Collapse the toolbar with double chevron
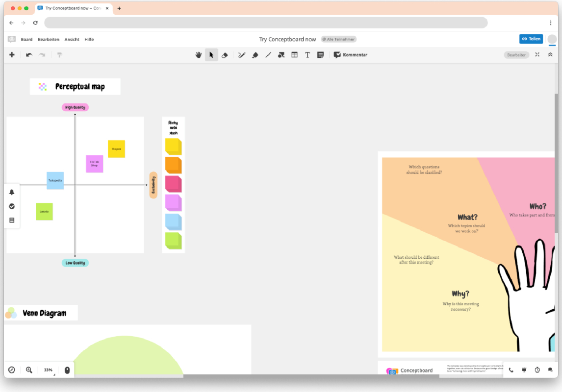Image resolution: width=562 pixels, height=392 pixels. tap(550, 54)
